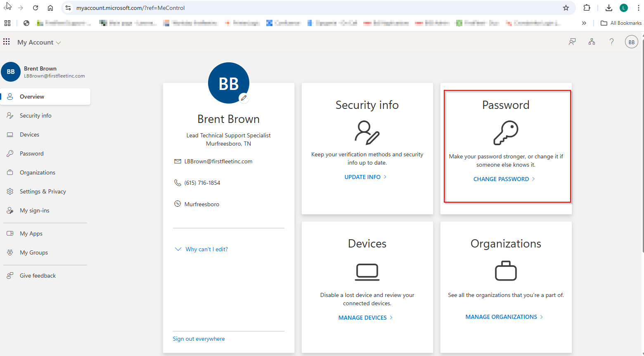644x356 pixels.
Task: Open the Chrome profile L avatar
Action: click(624, 8)
